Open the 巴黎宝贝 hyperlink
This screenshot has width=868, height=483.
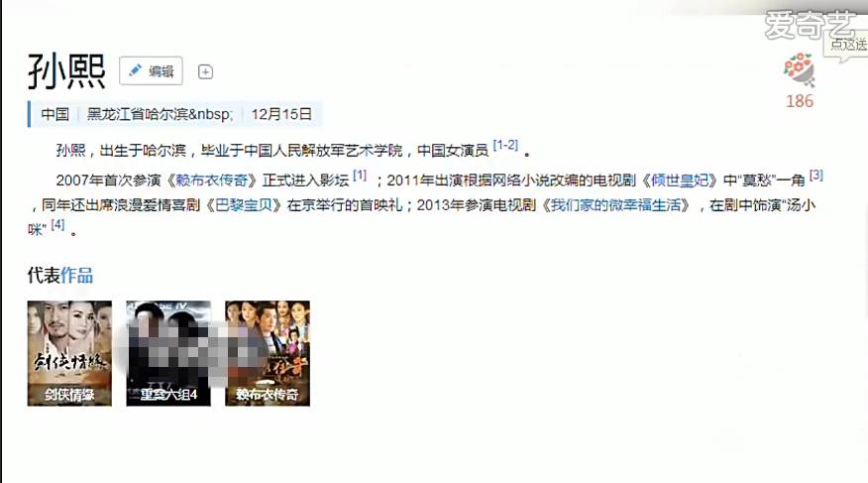tap(244, 205)
